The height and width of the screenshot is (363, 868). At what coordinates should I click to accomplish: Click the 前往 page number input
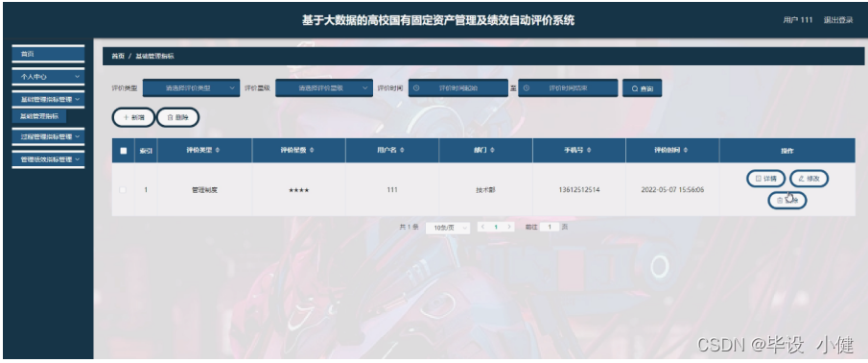click(x=550, y=228)
